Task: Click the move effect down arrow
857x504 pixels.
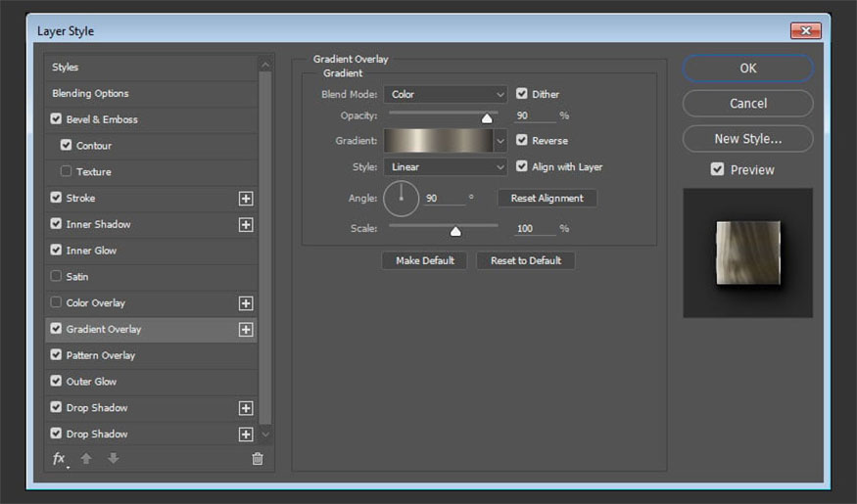Action: 113,458
